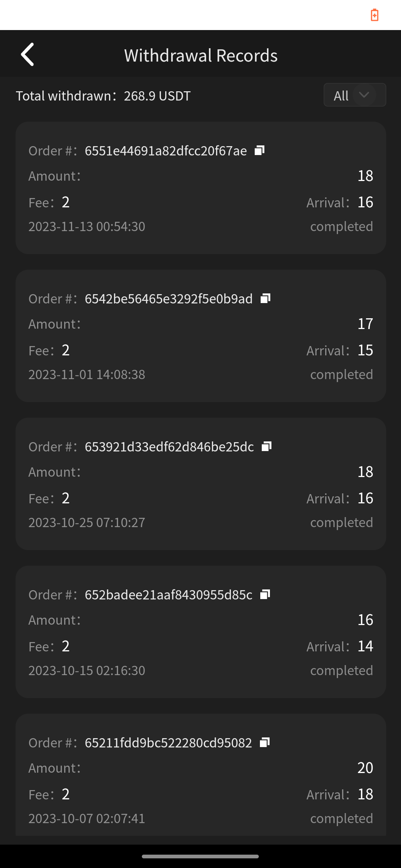Click the chevron arrow beside All

click(364, 95)
